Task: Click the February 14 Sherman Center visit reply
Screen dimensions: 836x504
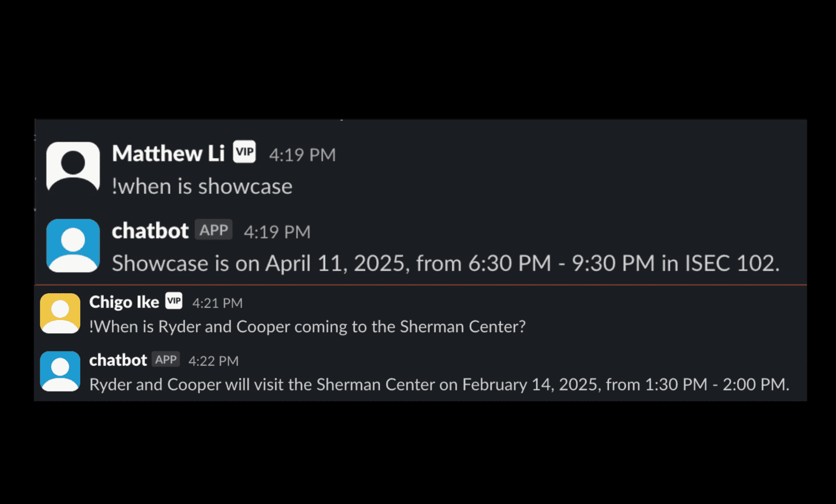Action: coord(439,384)
